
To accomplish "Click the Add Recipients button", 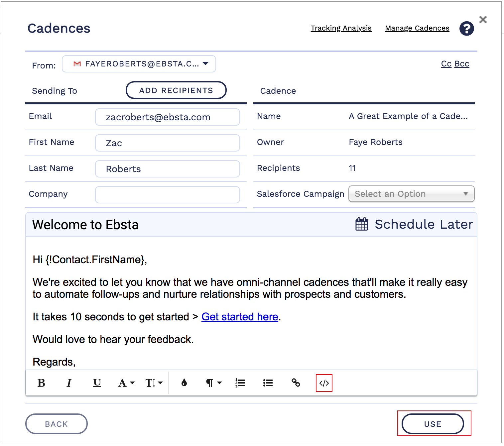I will [x=176, y=90].
